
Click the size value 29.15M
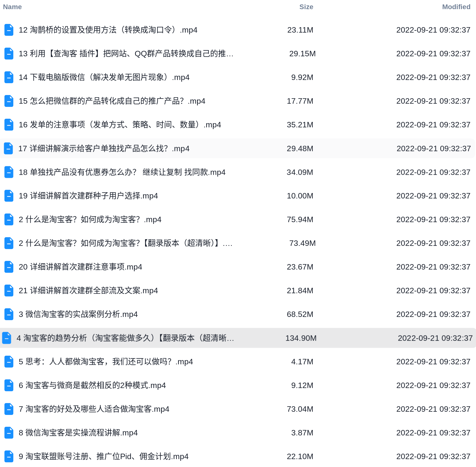pos(302,54)
